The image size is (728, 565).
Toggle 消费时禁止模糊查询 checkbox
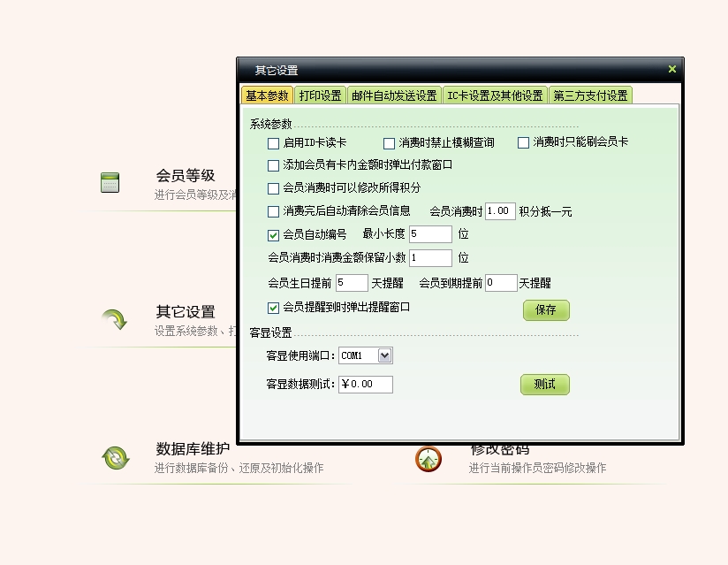click(x=390, y=143)
